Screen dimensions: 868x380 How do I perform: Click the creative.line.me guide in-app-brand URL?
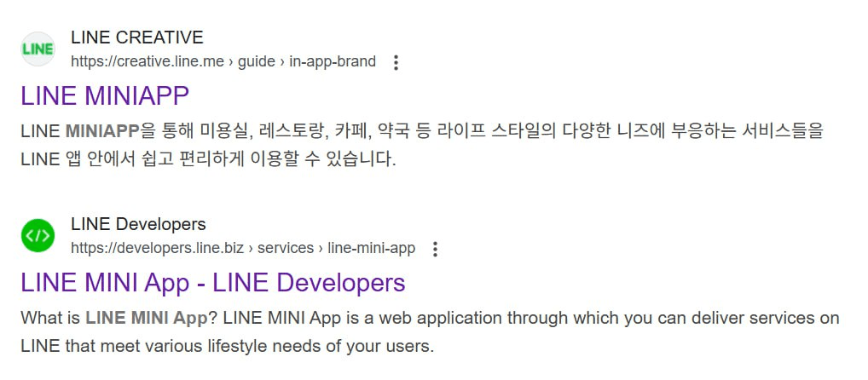[x=223, y=61]
